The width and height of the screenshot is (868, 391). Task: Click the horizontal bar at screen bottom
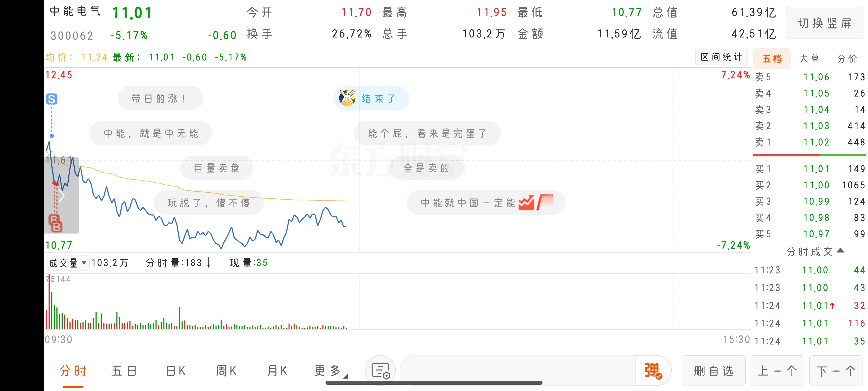point(434,383)
